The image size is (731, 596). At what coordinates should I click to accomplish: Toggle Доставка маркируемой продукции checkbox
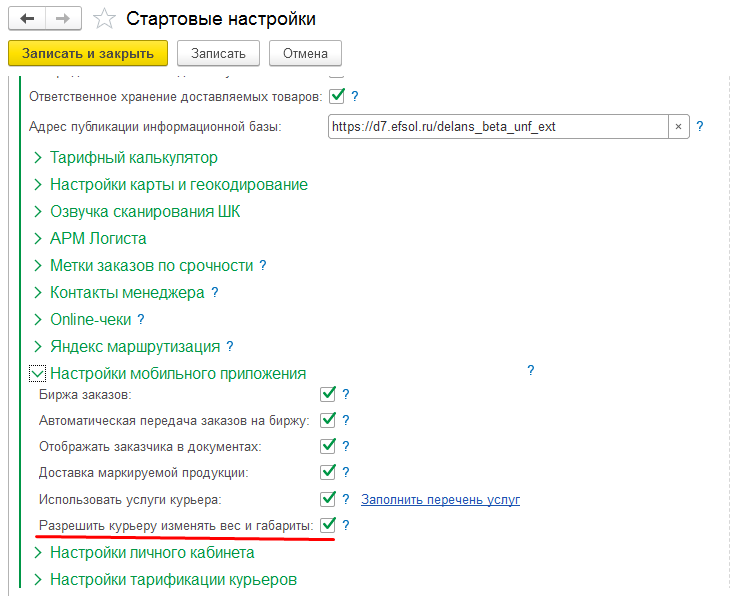tap(328, 472)
